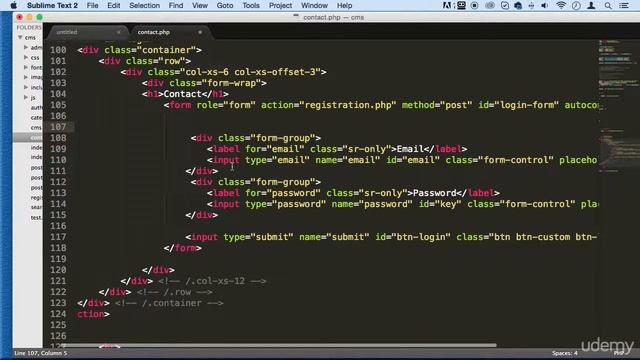Open the cate... file in sidebar

(36, 118)
